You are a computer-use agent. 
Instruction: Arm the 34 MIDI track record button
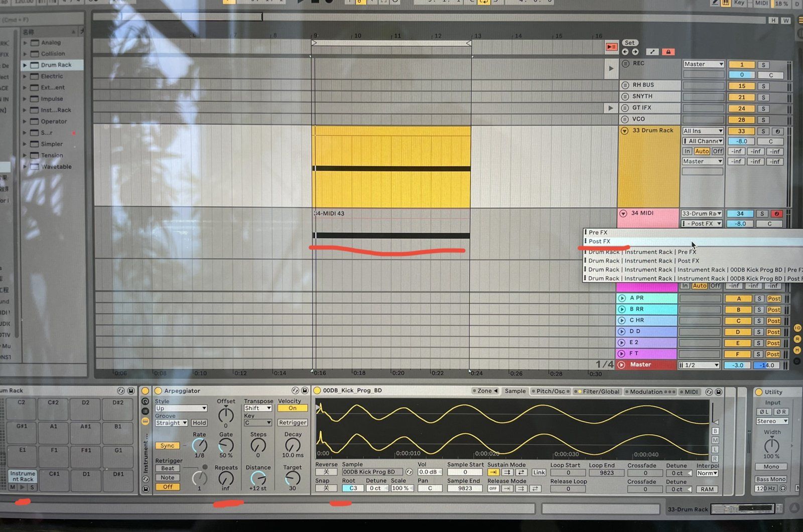[x=776, y=214]
